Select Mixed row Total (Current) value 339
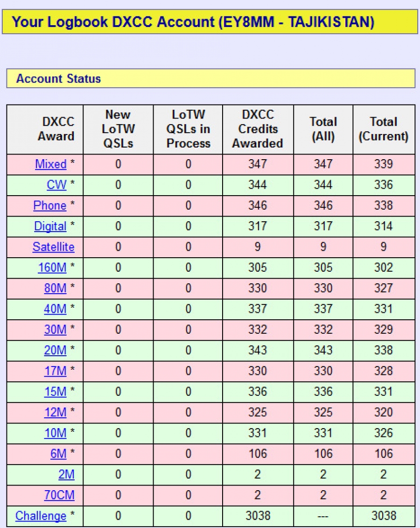The image size is (420, 528). click(384, 164)
